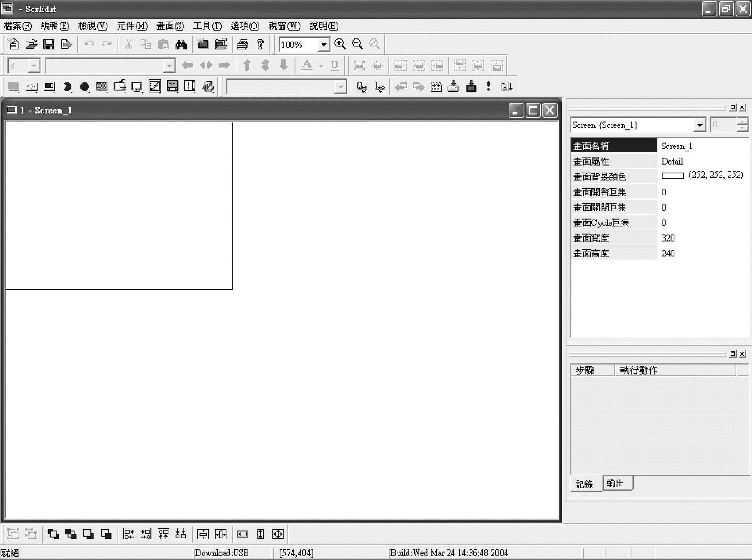The width and height of the screenshot is (752, 560).
Task: Click the export icon beside Save
Action: pos(66,44)
